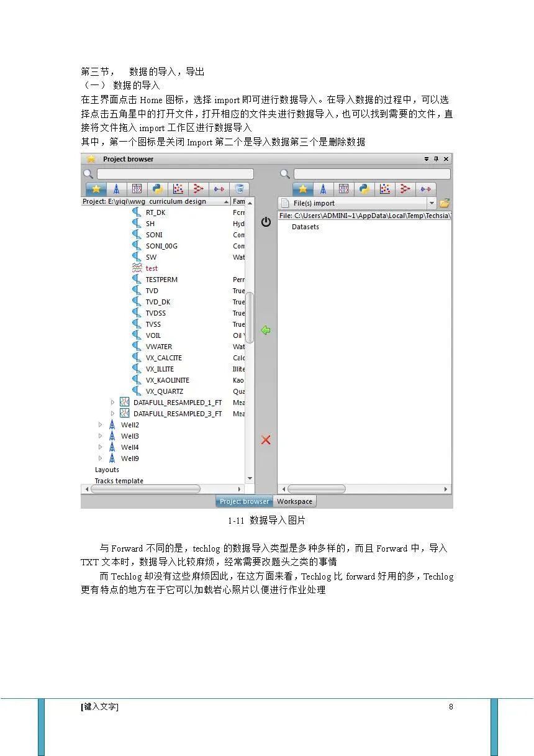The height and width of the screenshot is (756, 534).
Task: Open the red-blue arrow tab in import panel
Action: (426, 189)
